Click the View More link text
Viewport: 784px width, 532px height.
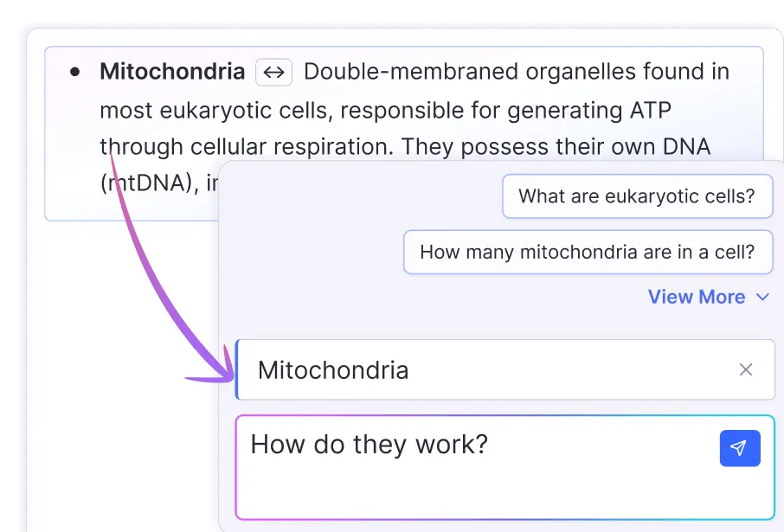pos(696,297)
